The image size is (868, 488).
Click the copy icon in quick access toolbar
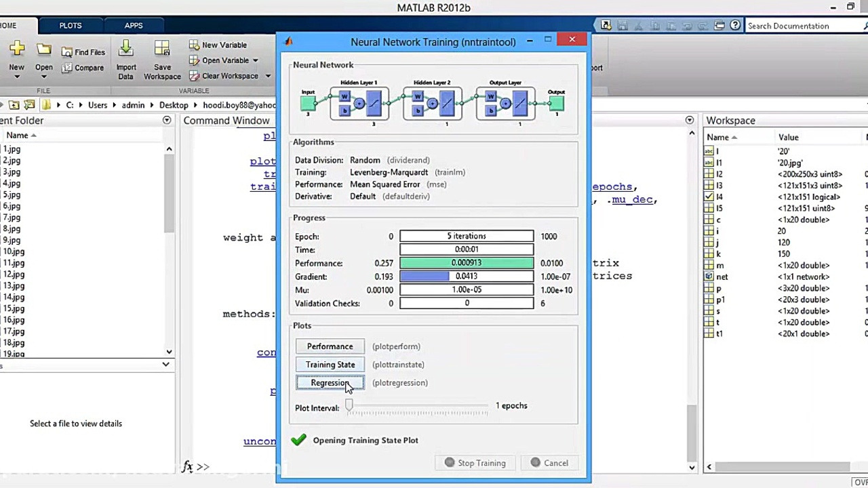click(655, 26)
